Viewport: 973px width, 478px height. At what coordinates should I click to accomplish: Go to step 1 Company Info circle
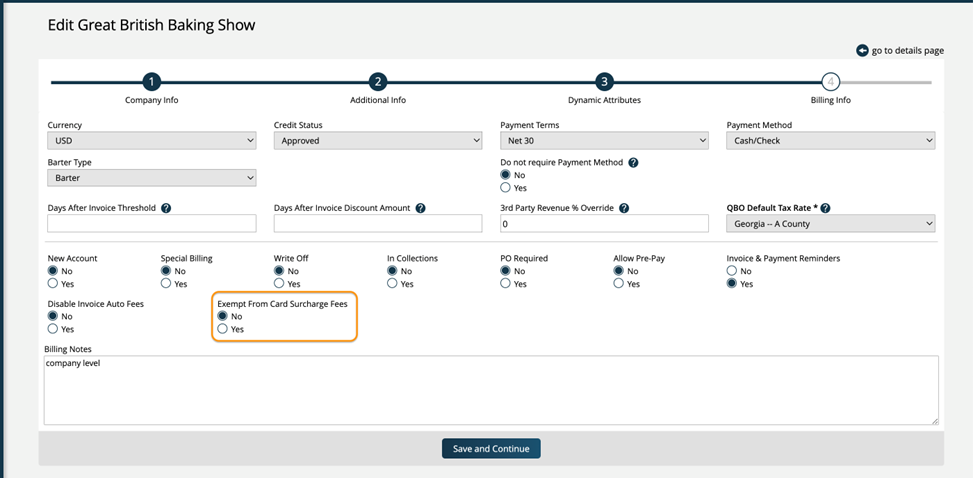(151, 82)
